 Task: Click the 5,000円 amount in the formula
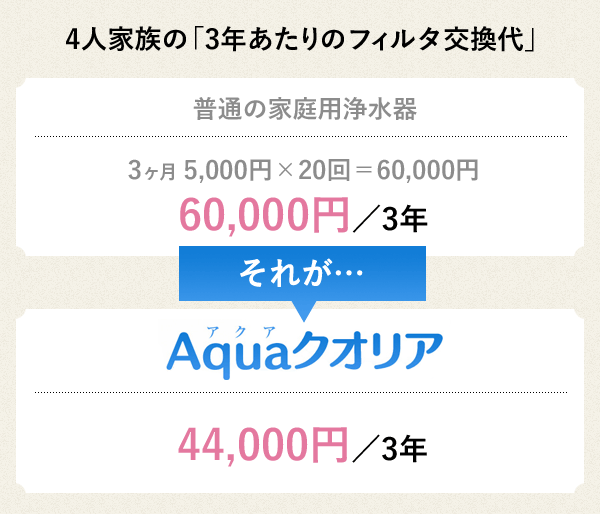pyautogui.click(x=228, y=170)
